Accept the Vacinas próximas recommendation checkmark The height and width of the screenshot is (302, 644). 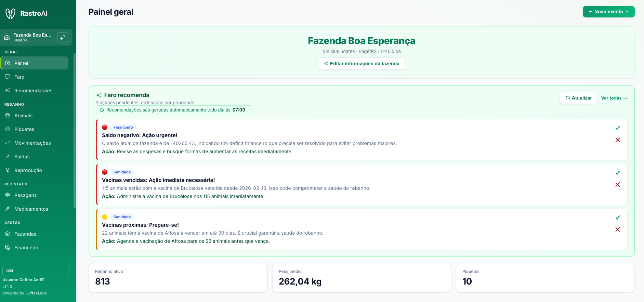tap(618, 218)
